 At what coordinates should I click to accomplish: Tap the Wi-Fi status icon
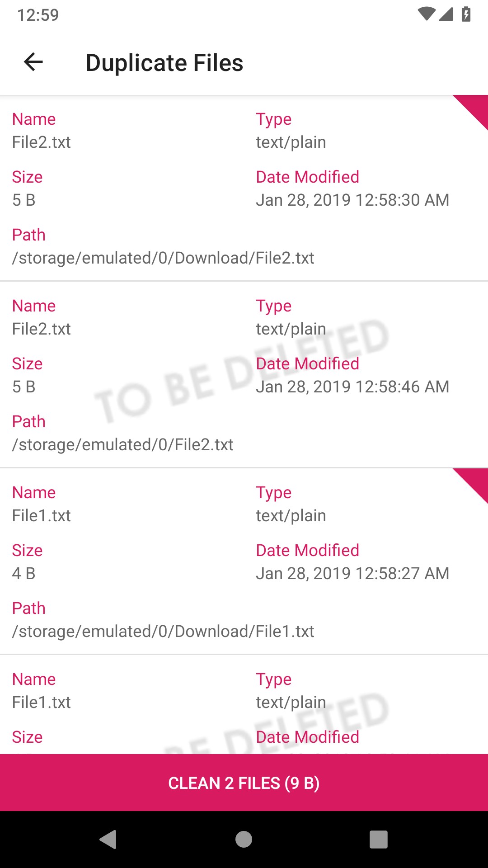pyautogui.click(x=426, y=14)
